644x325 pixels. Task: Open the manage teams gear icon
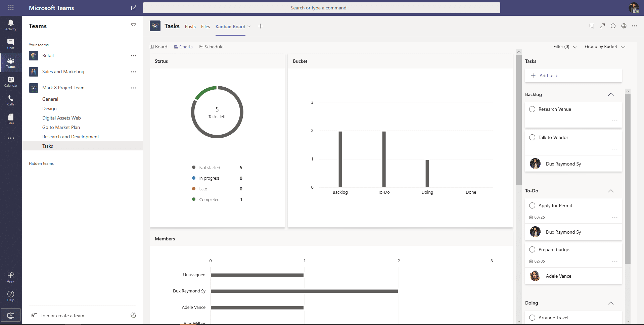(x=133, y=315)
